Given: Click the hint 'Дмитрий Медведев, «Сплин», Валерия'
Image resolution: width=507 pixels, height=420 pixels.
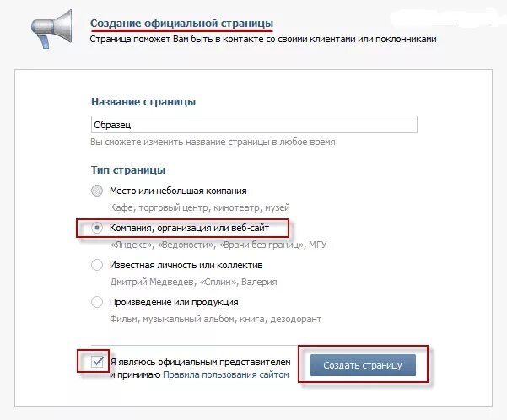Looking at the screenshot, I should tap(194, 282).
